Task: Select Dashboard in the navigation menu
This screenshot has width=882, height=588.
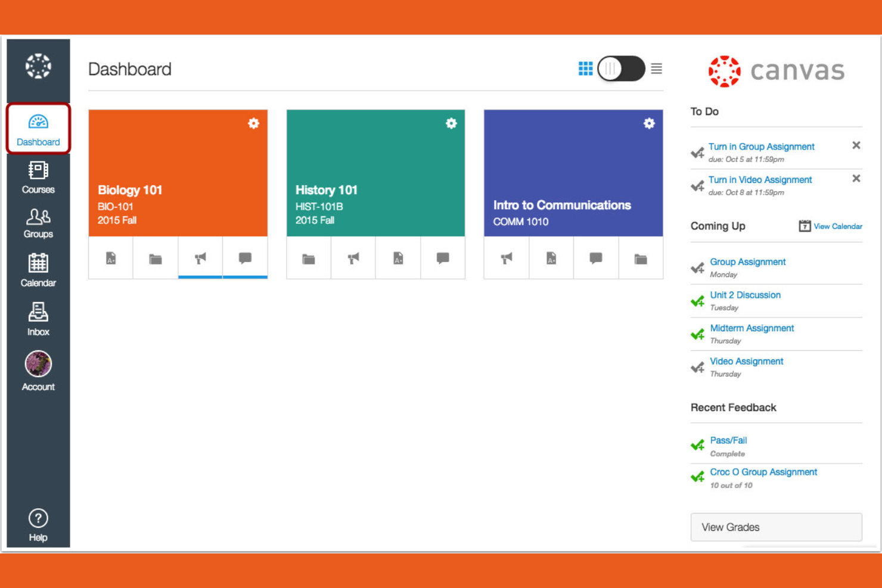Action: [x=38, y=127]
